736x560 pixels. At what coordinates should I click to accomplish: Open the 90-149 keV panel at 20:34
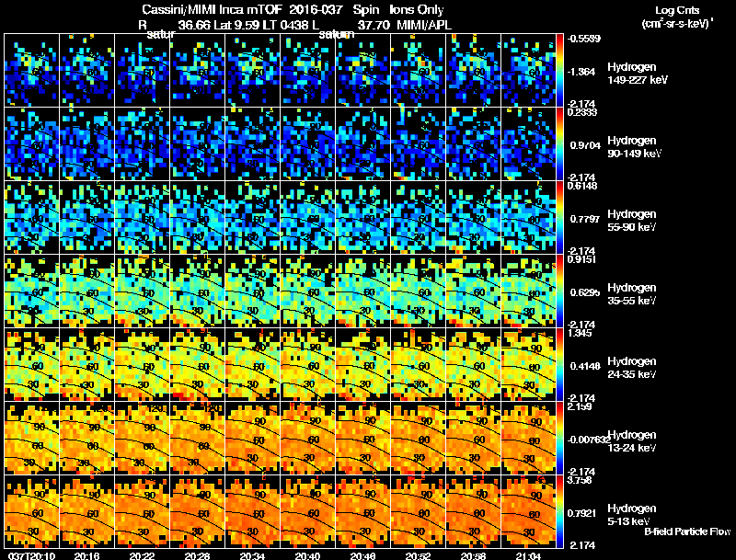pos(252,144)
